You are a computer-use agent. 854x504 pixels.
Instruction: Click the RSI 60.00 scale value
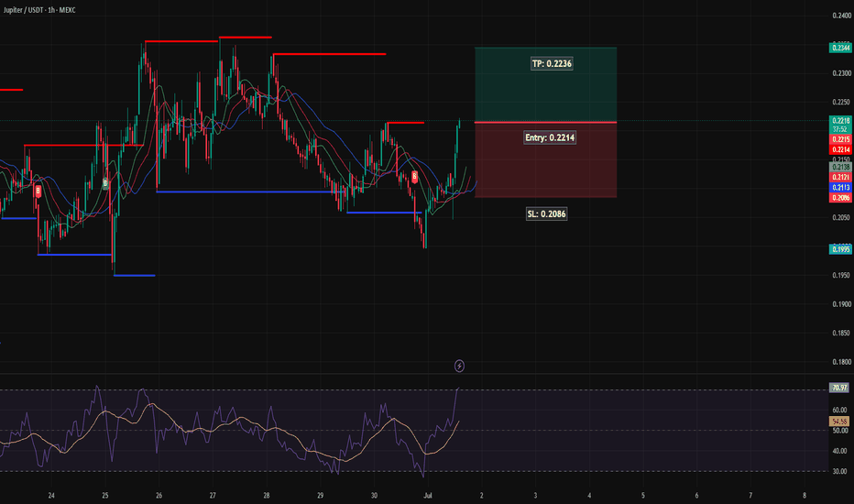tap(840, 410)
